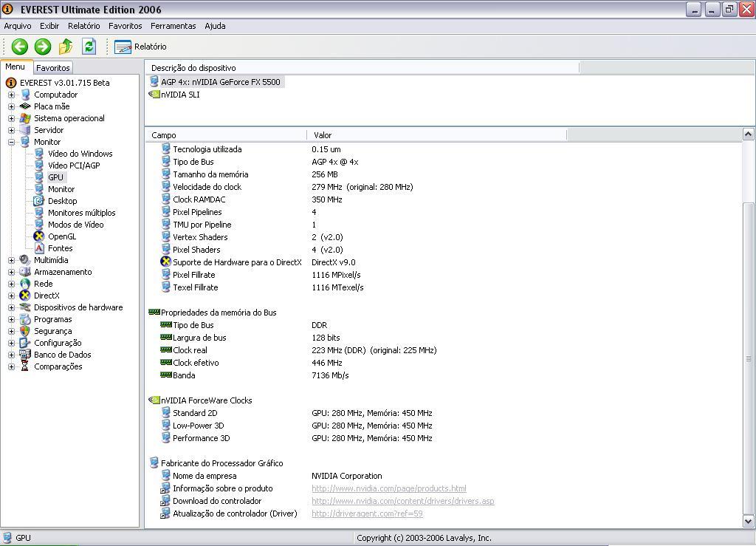The width and height of the screenshot is (756, 546).
Task: Expand the Dispositivos de hardware node
Action: pyautogui.click(x=11, y=307)
